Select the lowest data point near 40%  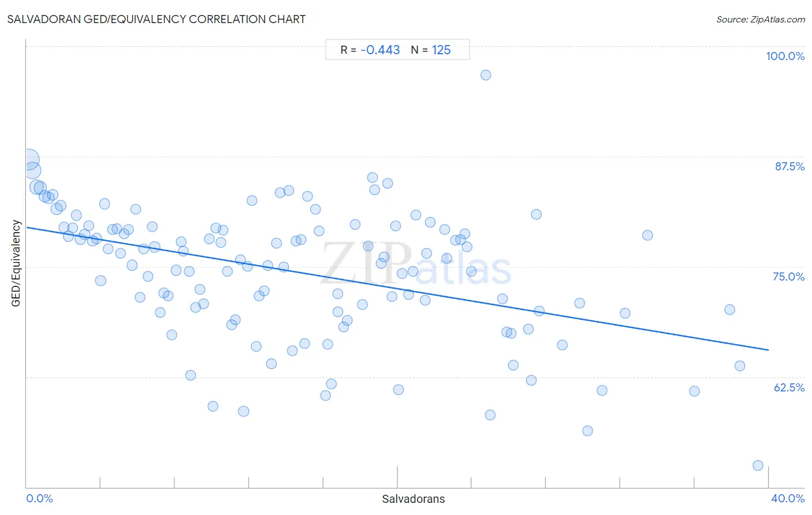click(758, 465)
